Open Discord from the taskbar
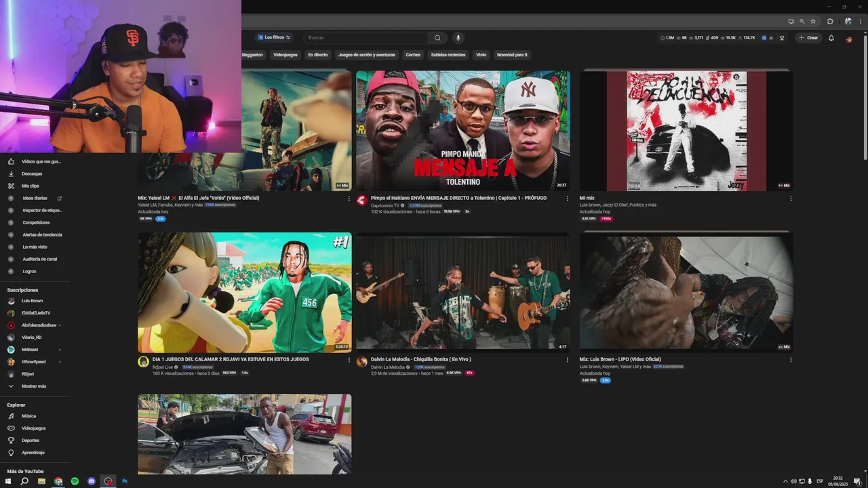Screen dimensions: 868x488 click(92, 481)
